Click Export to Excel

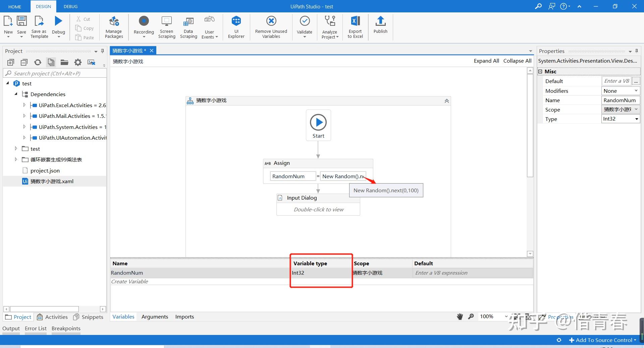tap(355, 27)
